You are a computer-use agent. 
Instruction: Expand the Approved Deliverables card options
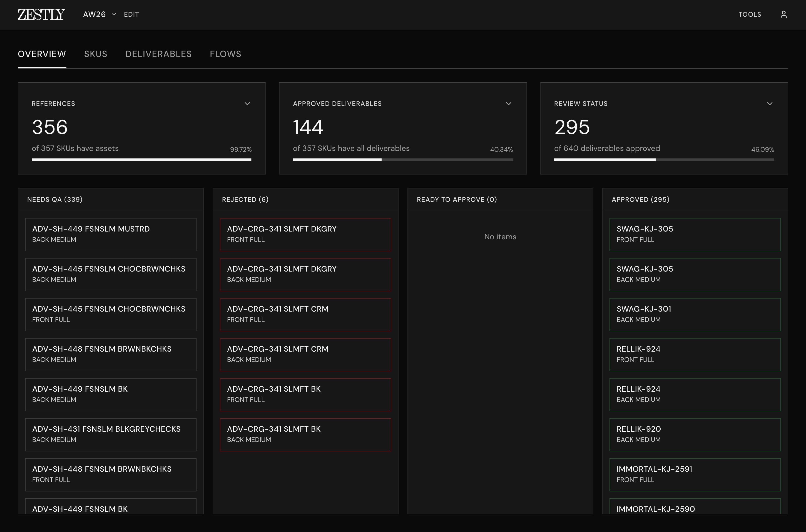(508, 103)
